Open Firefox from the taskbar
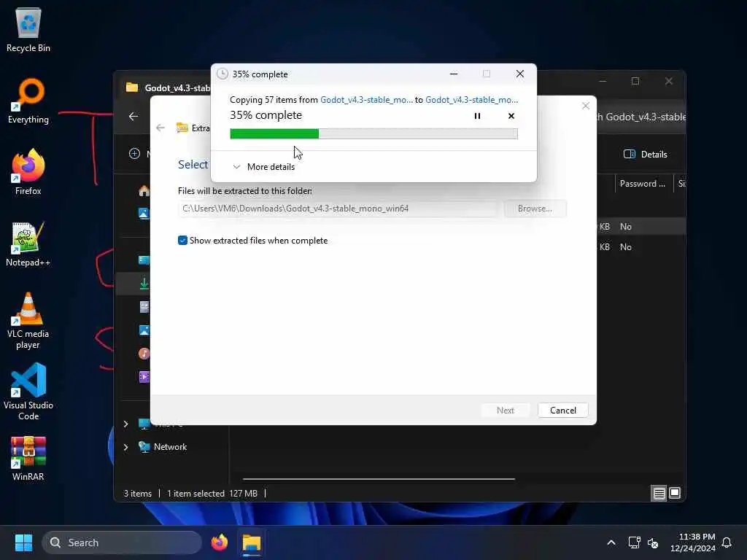Viewport: 747px width, 560px height. [x=219, y=542]
